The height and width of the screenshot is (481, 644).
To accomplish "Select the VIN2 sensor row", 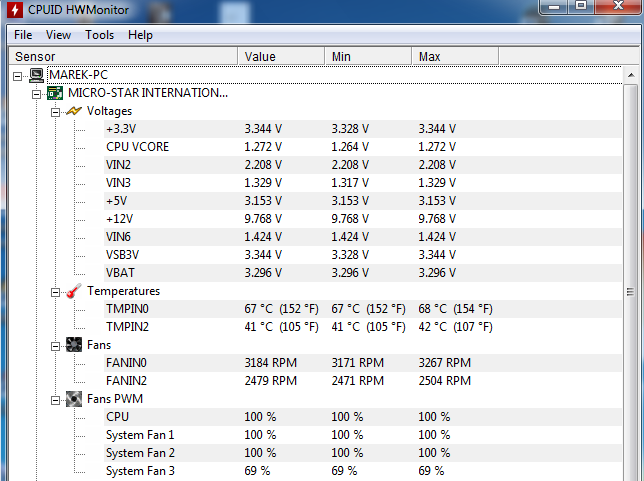I will 363,165.
